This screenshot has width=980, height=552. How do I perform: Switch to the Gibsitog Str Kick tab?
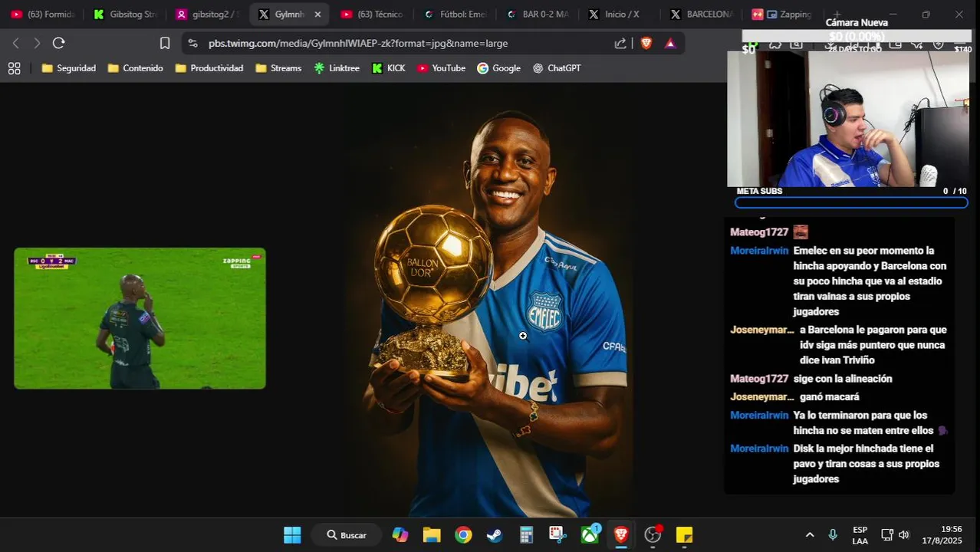[124, 15]
